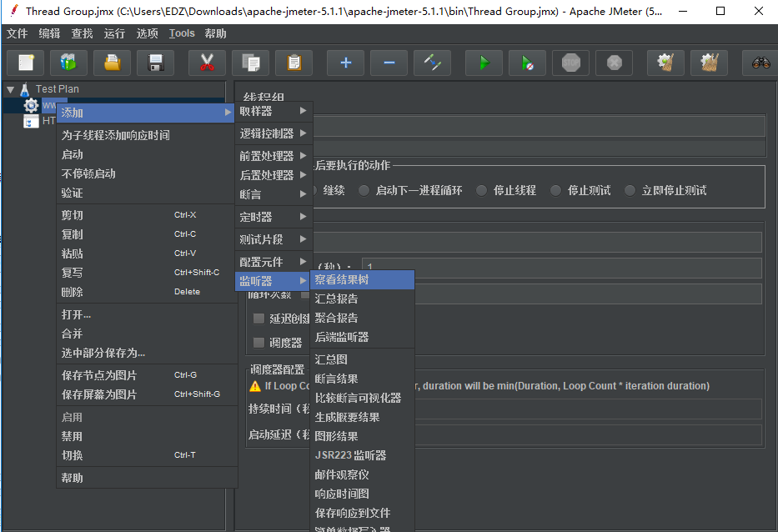The image size is (778, 532).
Task: Click the Copy toolbar icon
Action: tap(250, 63)
